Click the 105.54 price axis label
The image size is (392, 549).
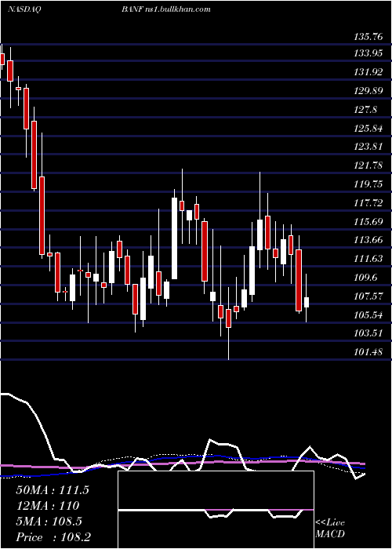[368, 315]
